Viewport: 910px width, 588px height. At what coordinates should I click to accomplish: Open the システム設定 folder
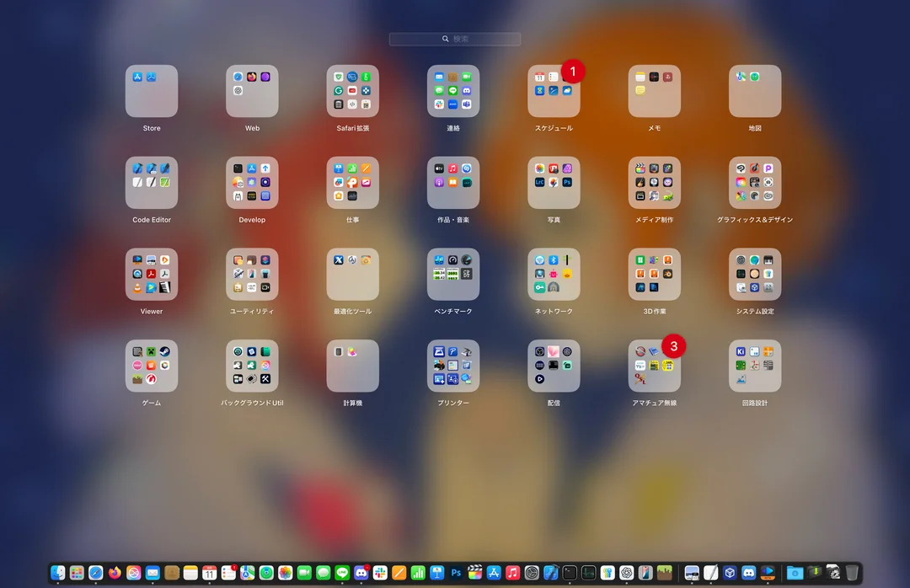pos(755,274)
